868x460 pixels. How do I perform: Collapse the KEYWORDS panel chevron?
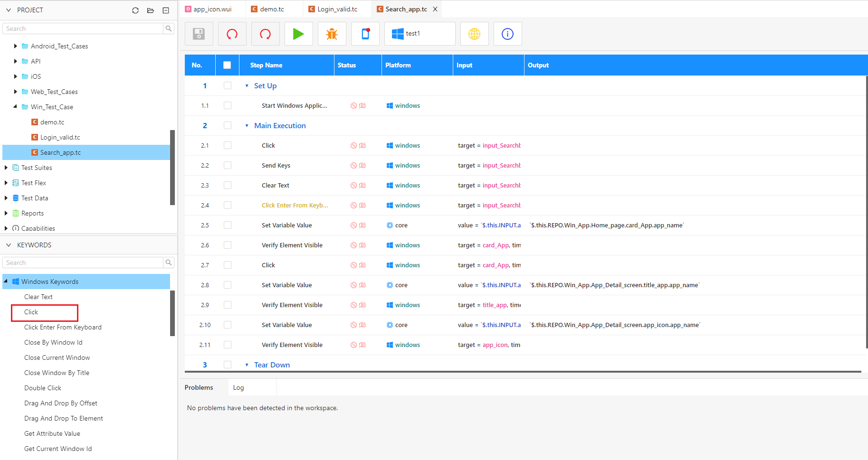click(x=8, y=245)
